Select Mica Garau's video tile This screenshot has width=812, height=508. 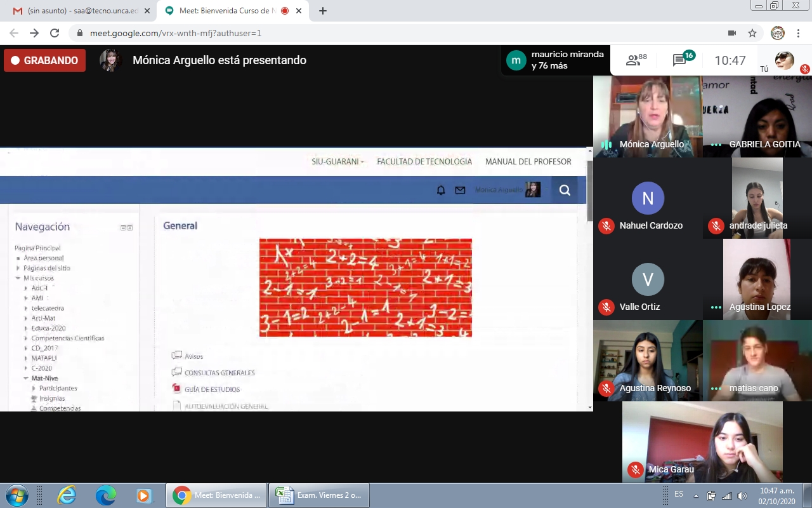pos(702,441)
